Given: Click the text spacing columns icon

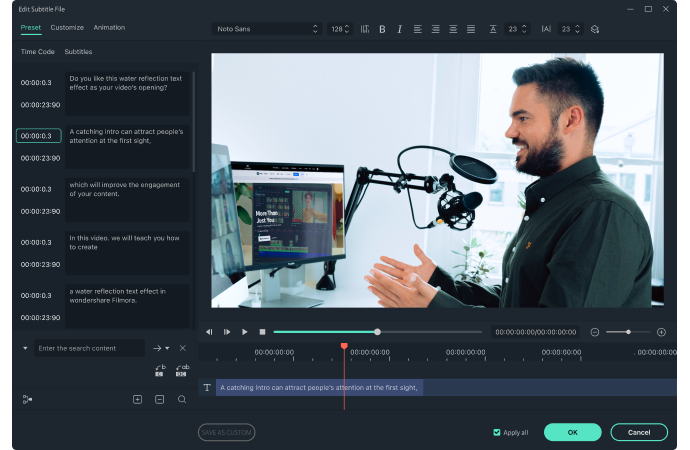Looking at the screenshot, I should pos(365,29).
